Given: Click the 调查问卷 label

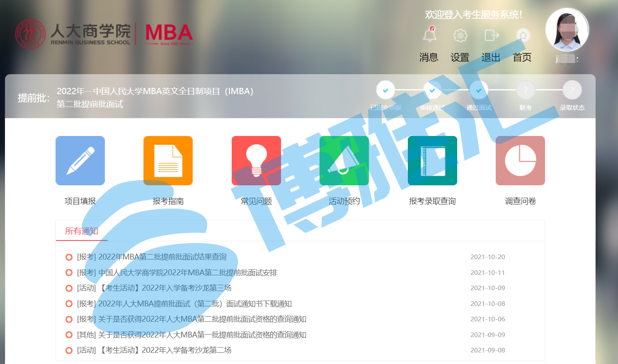Looking at the screenshot, I should [x=520, y=201].
